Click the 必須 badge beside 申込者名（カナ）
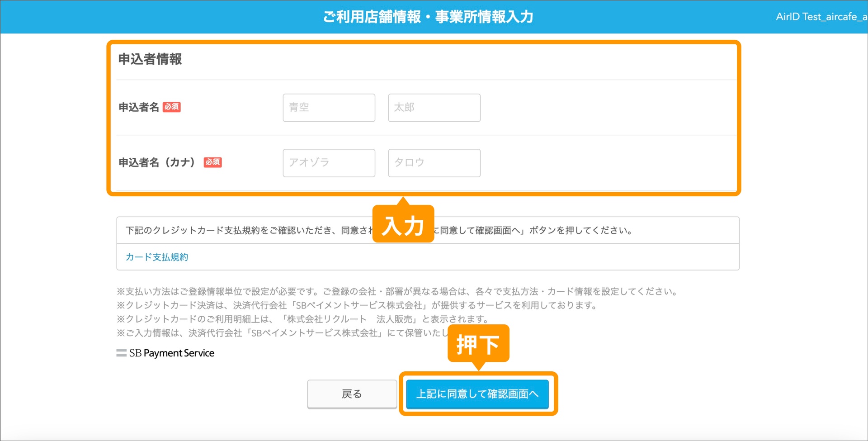868x441 pixels. (212, 162)
